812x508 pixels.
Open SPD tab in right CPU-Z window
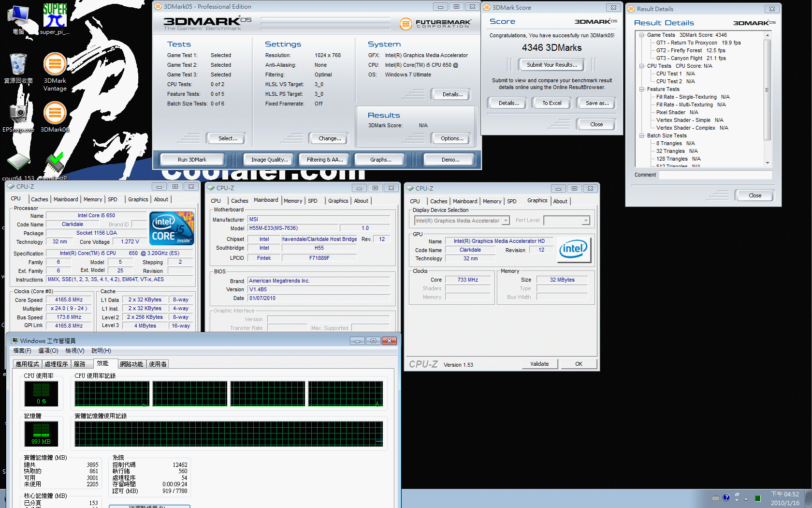coord(512,201)
